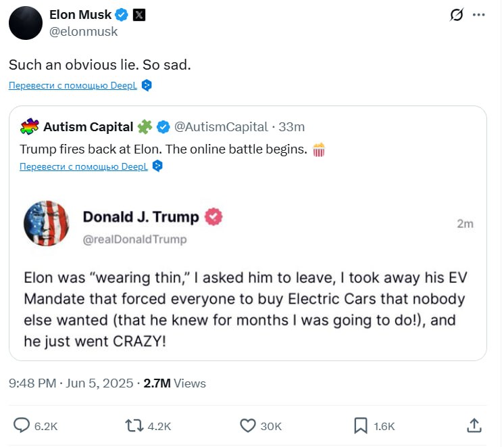Click Elon Musk's profile avatar

[x=25, y=23]
